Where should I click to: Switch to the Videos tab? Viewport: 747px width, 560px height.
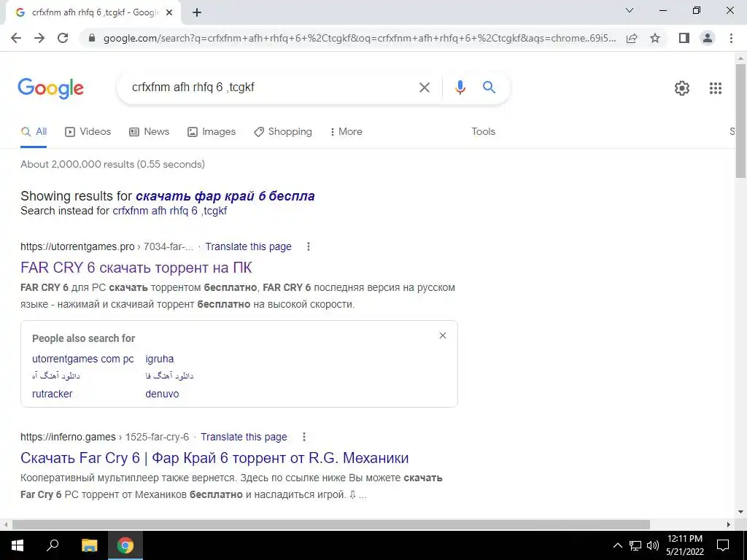88,132
